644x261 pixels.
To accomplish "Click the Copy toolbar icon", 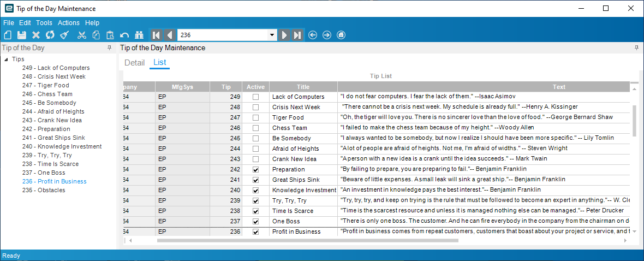I will click(x=96, y=35).
